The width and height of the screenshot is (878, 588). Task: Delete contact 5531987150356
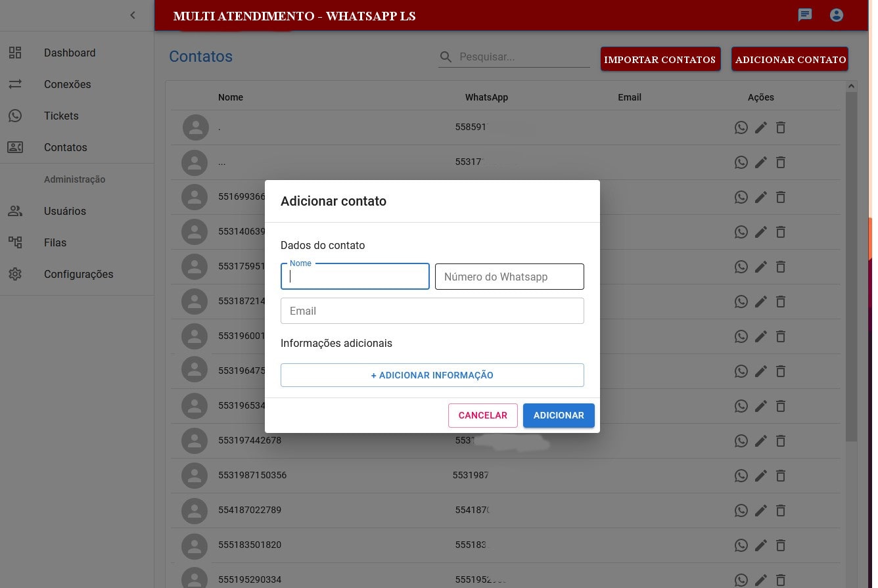[x=781, y=476]
